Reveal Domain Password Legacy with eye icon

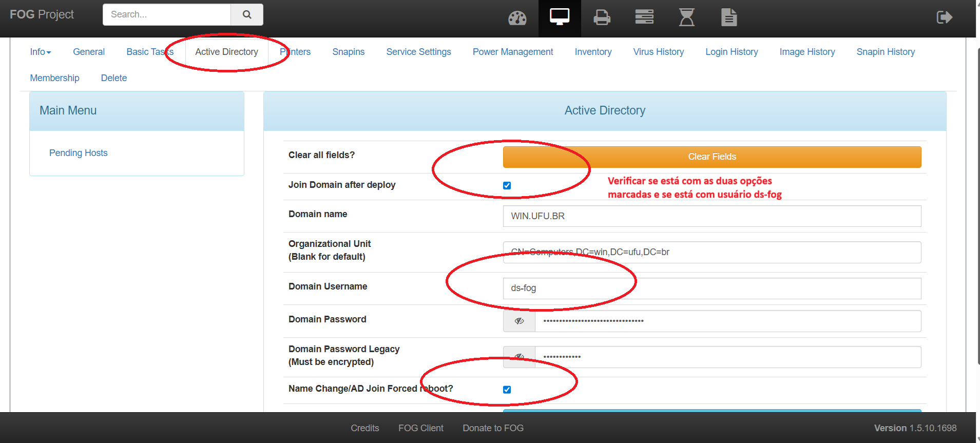(519, 357)
